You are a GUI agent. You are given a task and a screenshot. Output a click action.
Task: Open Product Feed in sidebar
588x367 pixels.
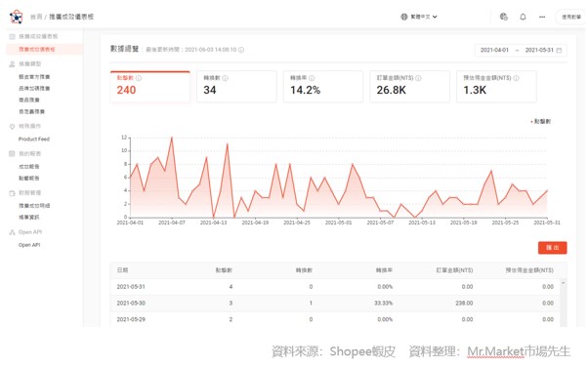click(x=34, y=139)
